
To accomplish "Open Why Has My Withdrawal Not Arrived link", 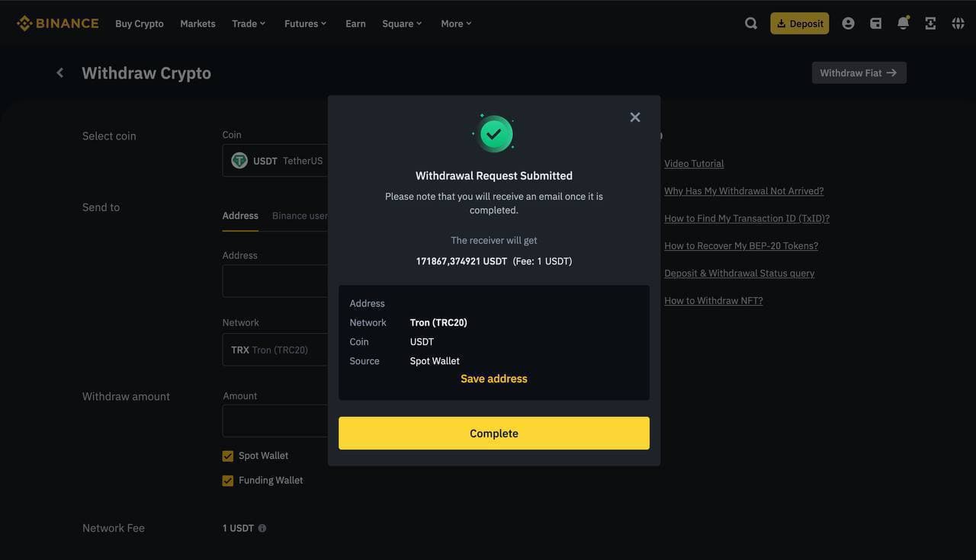I will pyautogui.click(x=744, y=190).
